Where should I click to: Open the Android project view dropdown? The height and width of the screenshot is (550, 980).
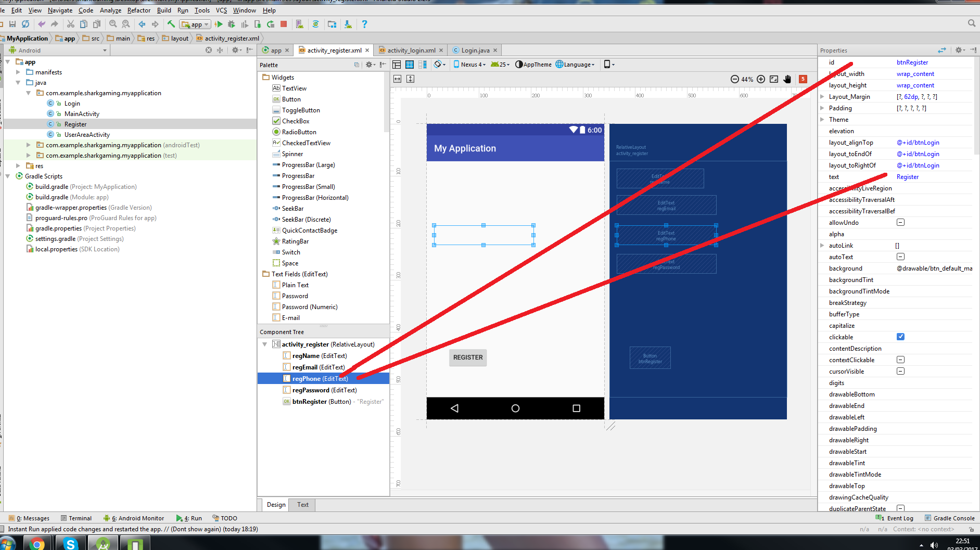click(x=58, y=50)
